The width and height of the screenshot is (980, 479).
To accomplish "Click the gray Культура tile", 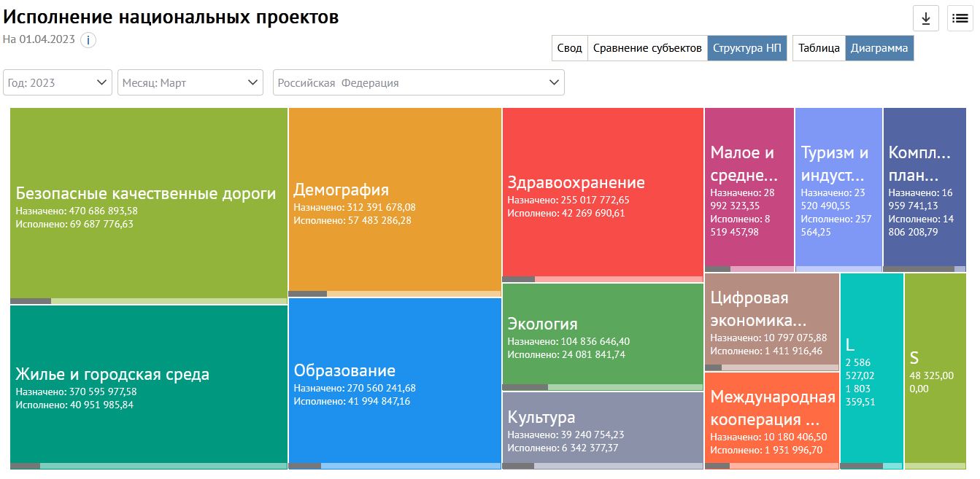I will [x=603, y=429].
